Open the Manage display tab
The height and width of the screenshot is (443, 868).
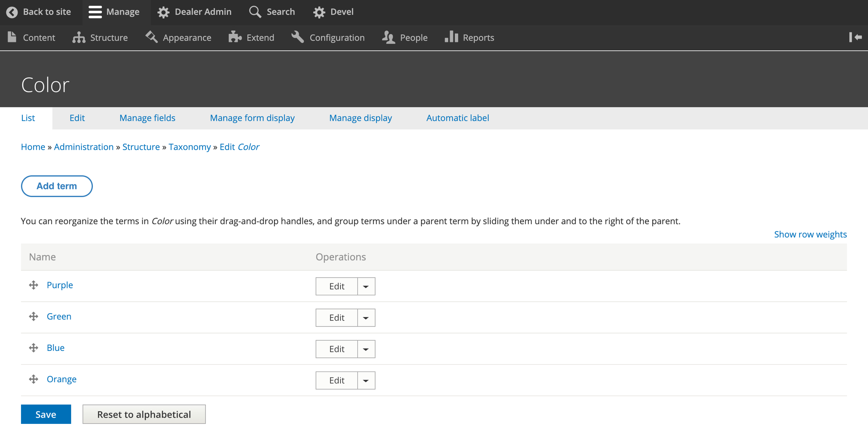coord(361,118)
